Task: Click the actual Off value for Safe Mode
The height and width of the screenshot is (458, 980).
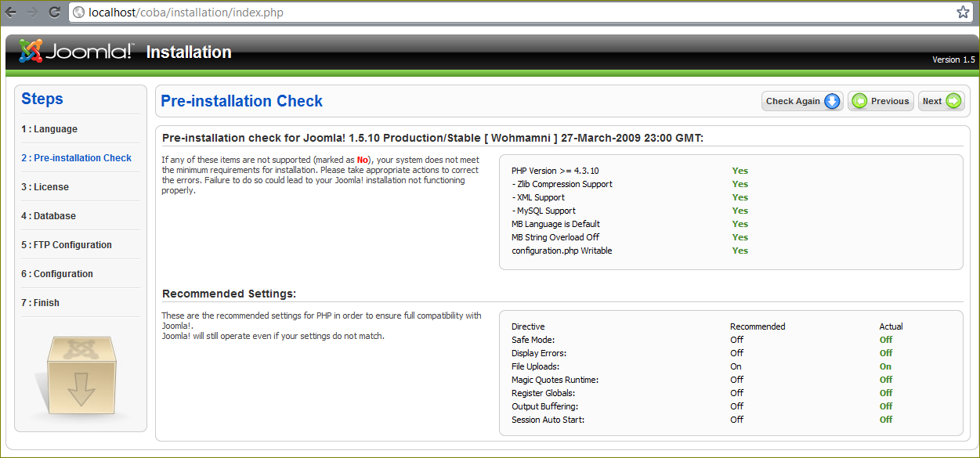Action: point(886,340)
